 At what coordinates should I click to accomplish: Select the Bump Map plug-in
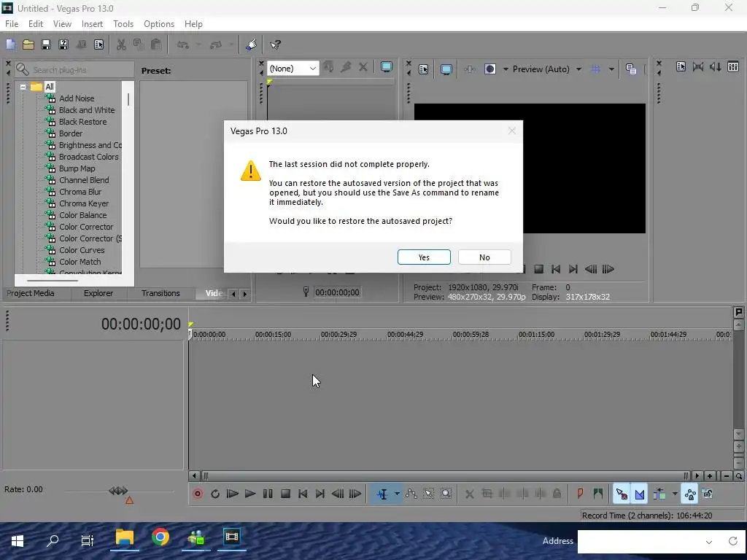pyautogui.click(x=77, y=168)
